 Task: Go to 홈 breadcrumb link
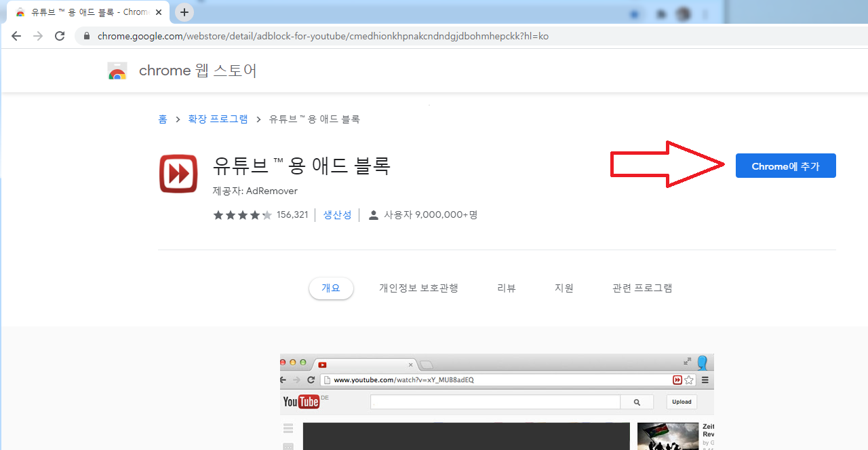pyautogui.click(x=163, y=119)
